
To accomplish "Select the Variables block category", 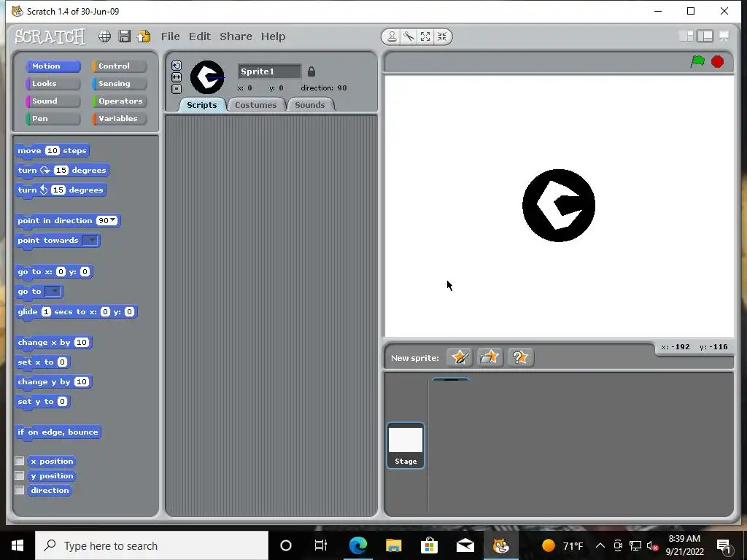I will coord(120,119).
